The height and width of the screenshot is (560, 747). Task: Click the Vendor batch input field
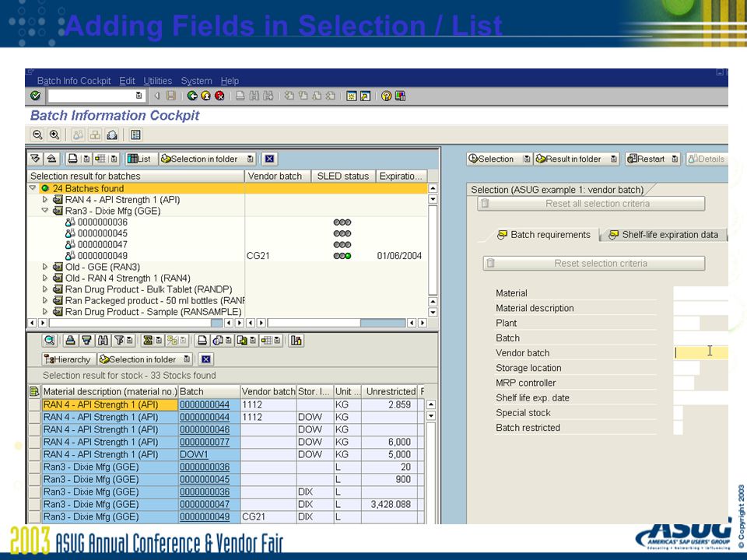coord(701,353)
